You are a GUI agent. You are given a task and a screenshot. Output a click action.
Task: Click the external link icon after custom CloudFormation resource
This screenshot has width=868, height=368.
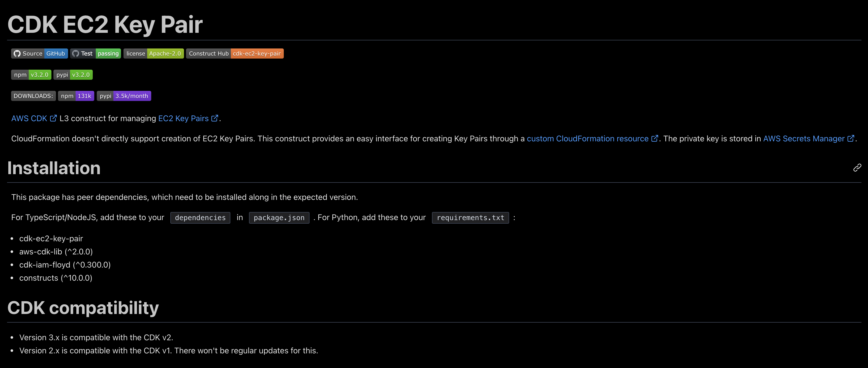(655, 138)
